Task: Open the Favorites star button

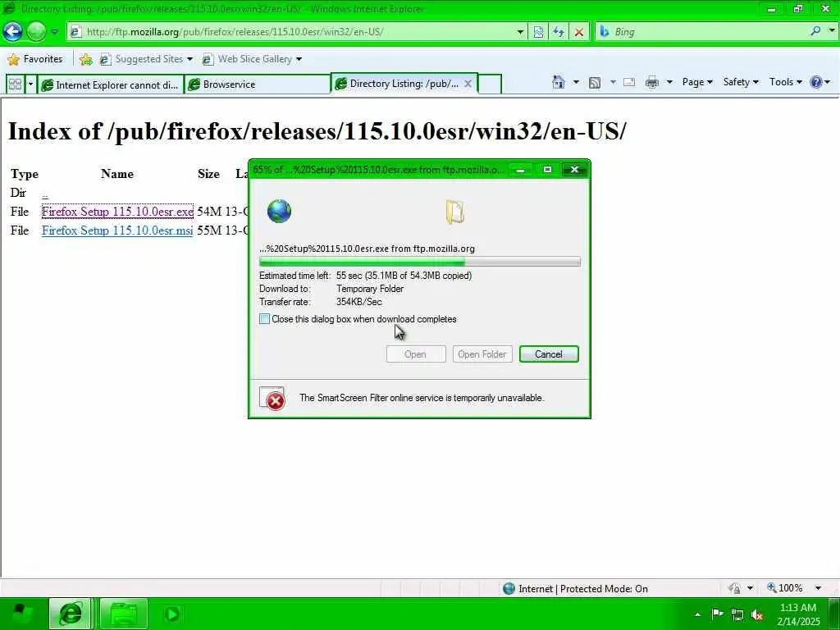Action: click(35, 59)
